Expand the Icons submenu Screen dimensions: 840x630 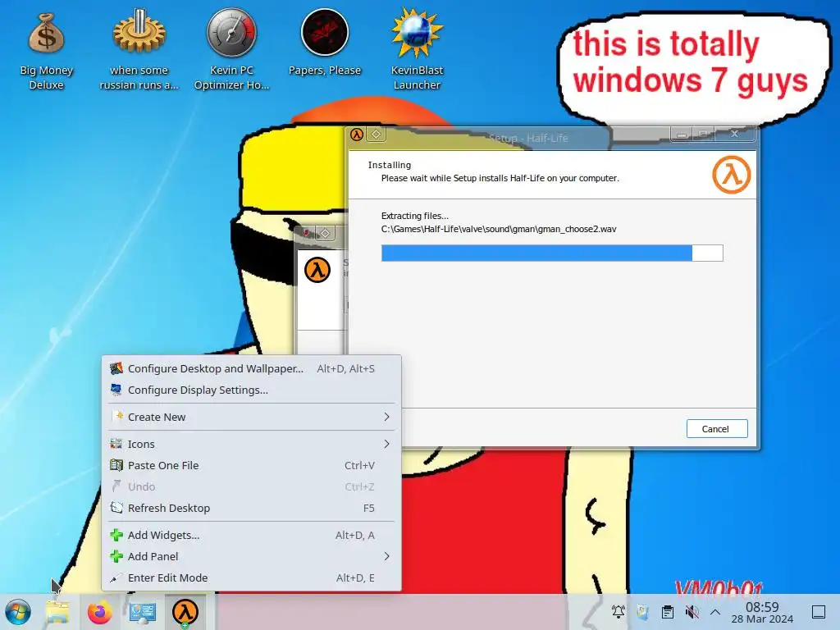pos(251,444)
